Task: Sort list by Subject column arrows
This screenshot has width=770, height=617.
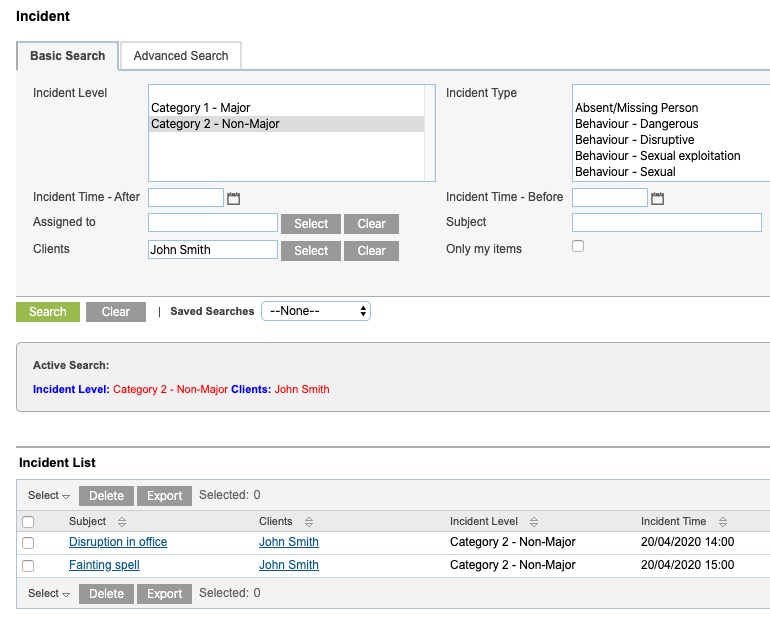Action: [122, 522]
